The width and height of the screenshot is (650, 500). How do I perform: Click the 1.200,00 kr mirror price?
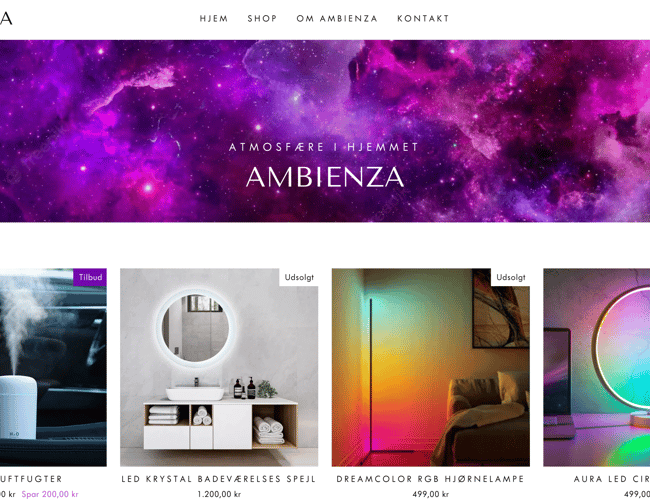pyautogui.click(x=219, y=494)
